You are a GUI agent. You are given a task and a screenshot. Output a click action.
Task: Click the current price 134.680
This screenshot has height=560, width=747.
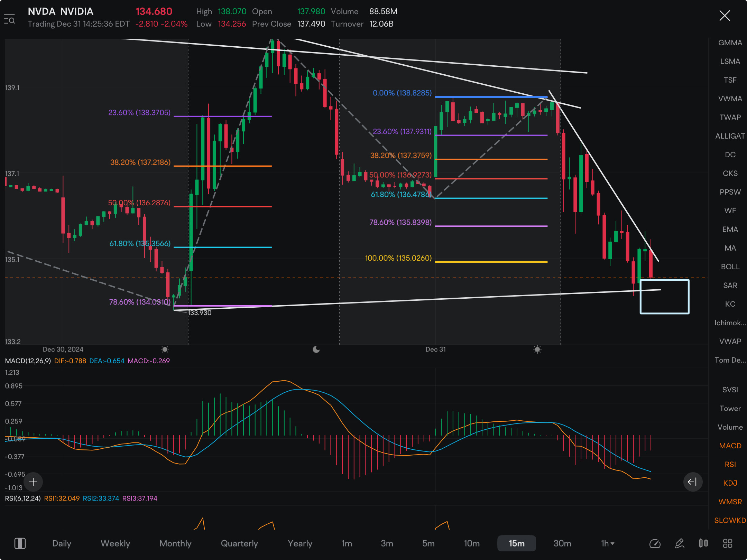click(154, 11)
